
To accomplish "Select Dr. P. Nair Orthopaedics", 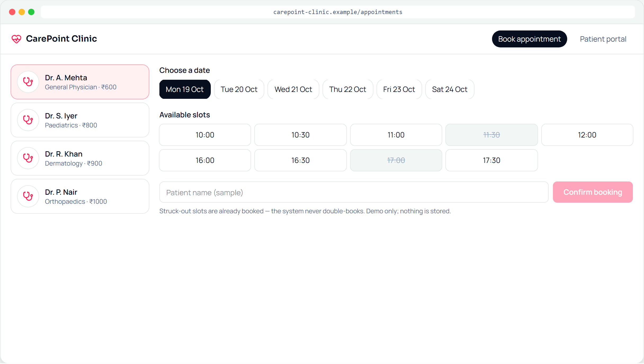I will click(80, 196).
